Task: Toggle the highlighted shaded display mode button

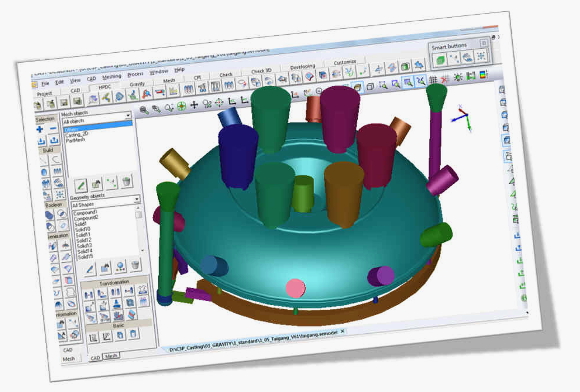Action: click(357, 87)
